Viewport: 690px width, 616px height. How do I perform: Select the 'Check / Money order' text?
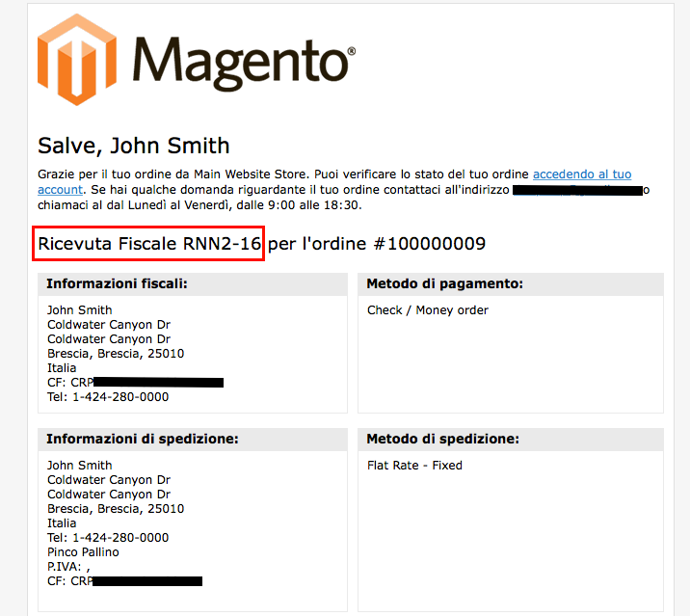(428, 310)
